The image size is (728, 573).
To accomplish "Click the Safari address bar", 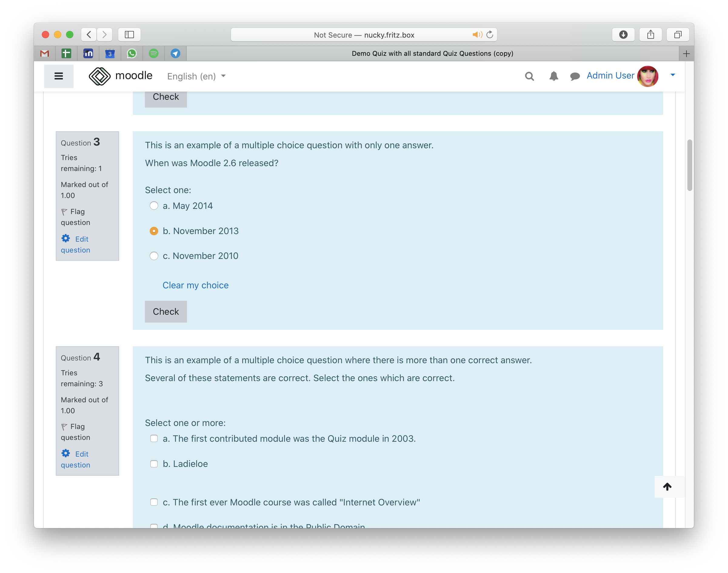I will pos(364,35).
